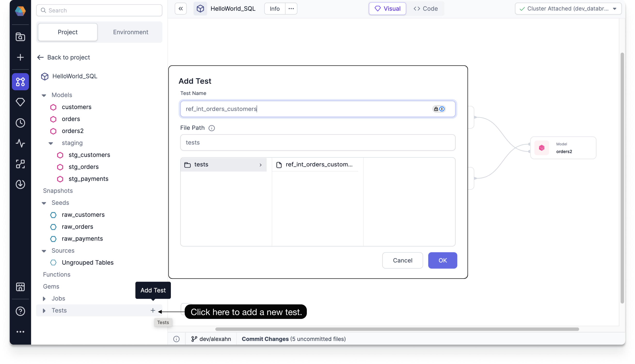Click the password manager icon in Test Name
The width and height of the screenshot is (635, 364).
click(439, 109)
